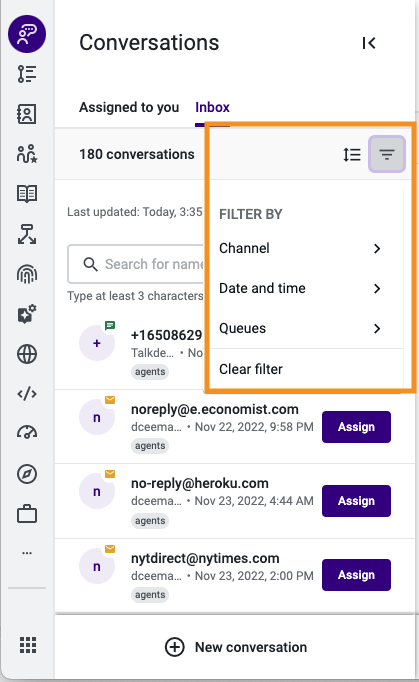This screenshot has width=419, height=682.
Task: Start a New conversation
Action: [236, 647]
